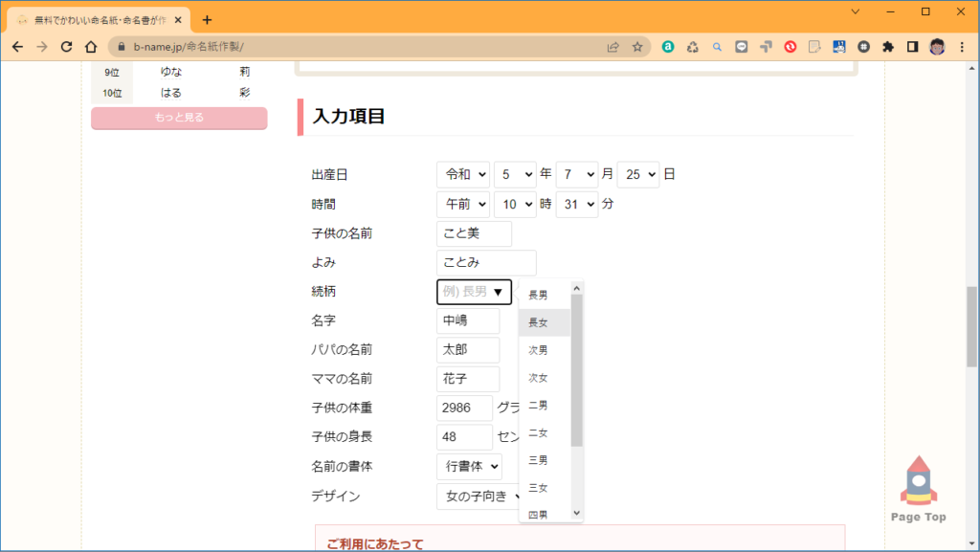The image size is (980, 552).
Task: Open the extensions puzzle-piece icon
Action: [887, 46]
